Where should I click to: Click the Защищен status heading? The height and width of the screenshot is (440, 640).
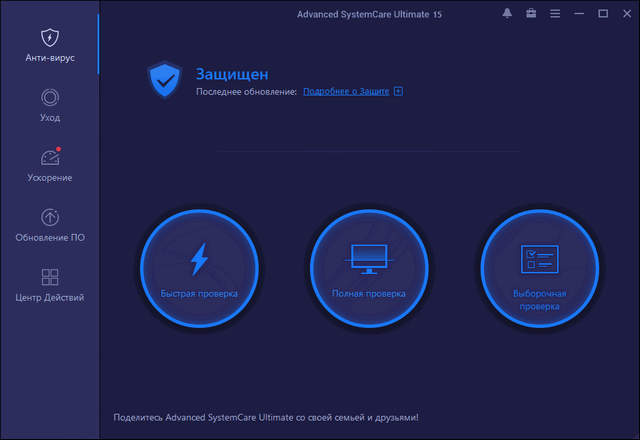[232, 74]
